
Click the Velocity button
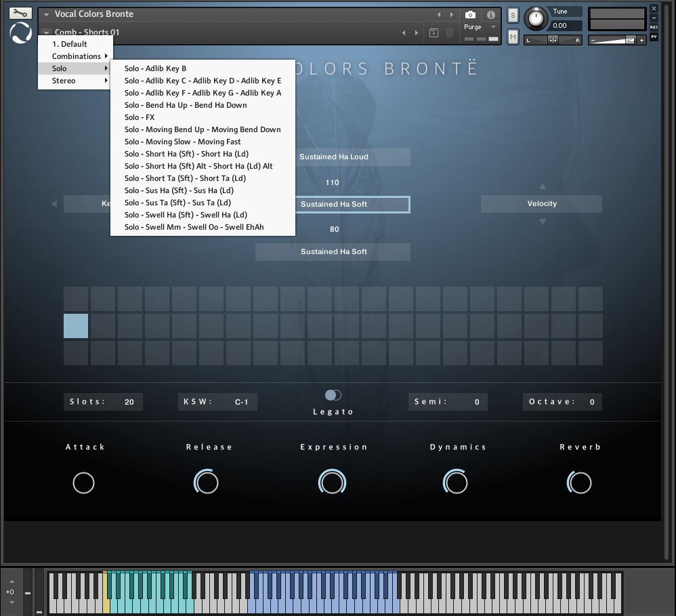[x=541, y=203]
